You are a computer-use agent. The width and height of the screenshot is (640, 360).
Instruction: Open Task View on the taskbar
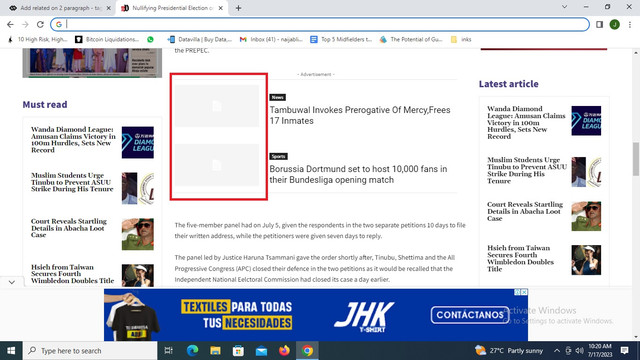pos(168,351)
